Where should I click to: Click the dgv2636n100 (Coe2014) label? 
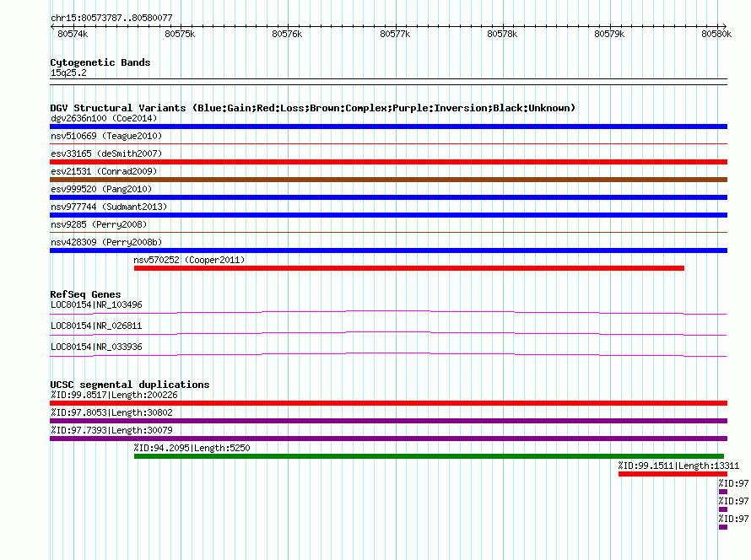104,118
